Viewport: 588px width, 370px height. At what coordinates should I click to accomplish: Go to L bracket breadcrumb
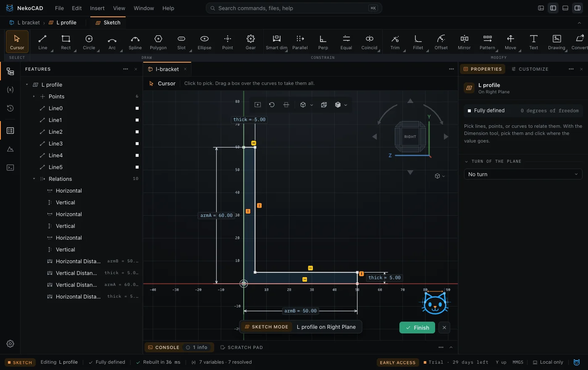pyautogui.click(x=25, y=23)
